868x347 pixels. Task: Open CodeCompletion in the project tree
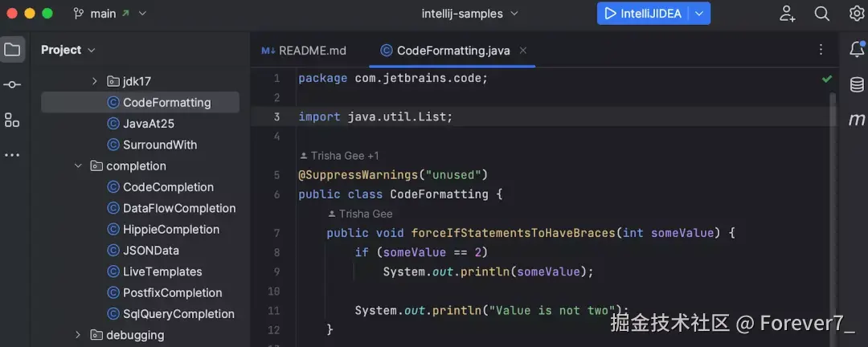point(168,187)
